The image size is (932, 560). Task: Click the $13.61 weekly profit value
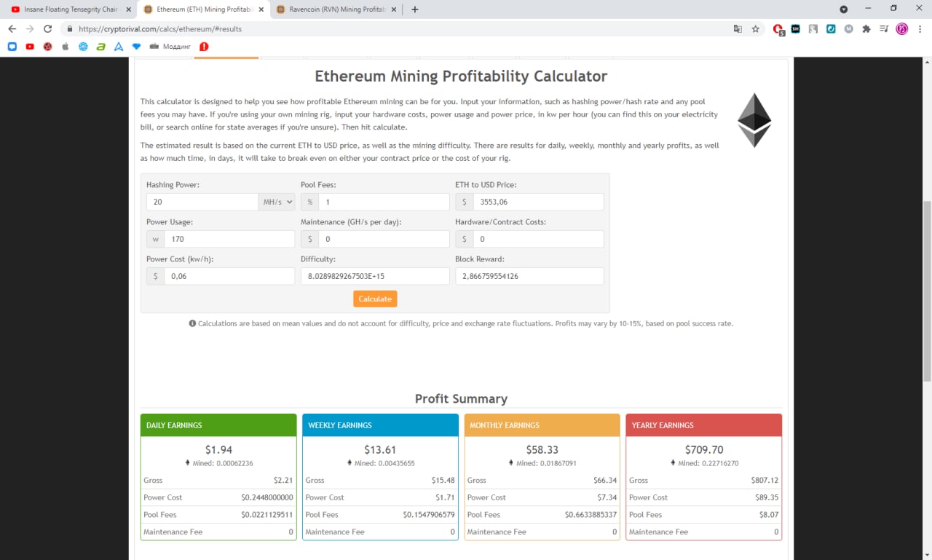[380, 449]
